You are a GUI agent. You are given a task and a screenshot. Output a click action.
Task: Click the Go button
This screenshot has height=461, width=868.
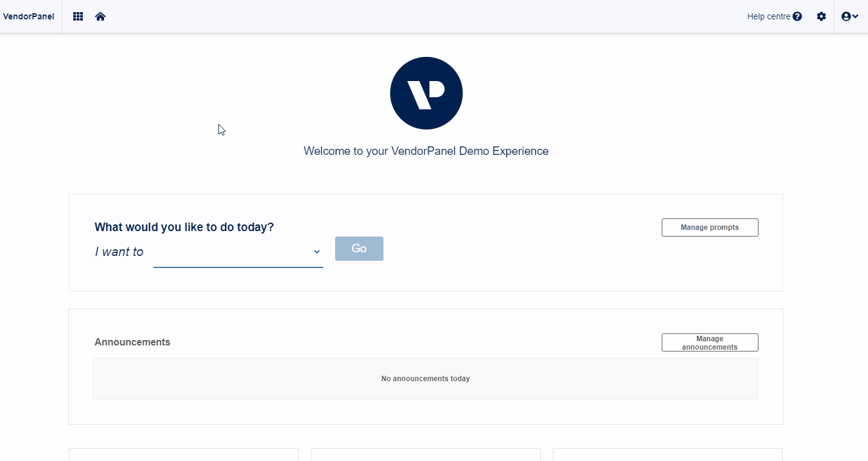tap(359, 249)
